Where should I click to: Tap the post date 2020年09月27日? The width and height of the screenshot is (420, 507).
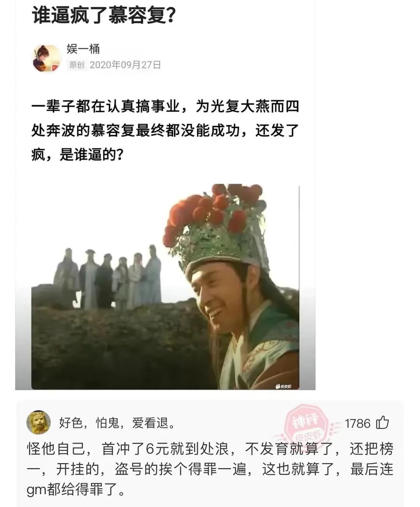(125, 65)
